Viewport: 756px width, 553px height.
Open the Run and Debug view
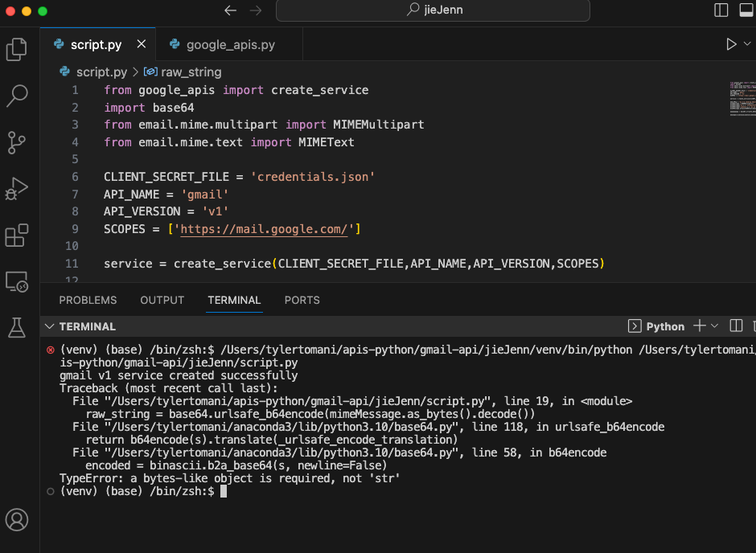tap(17, 189)
